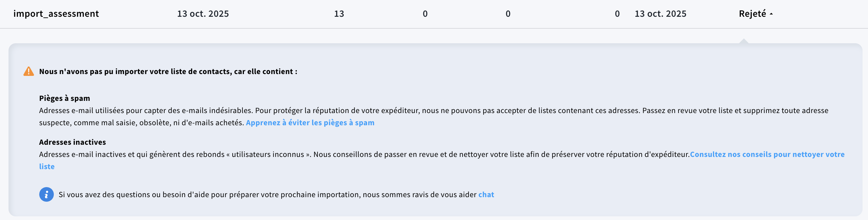Click the first zero after the 13 count
This screenshot has width=868, height=220.
(x=425, y=14)
